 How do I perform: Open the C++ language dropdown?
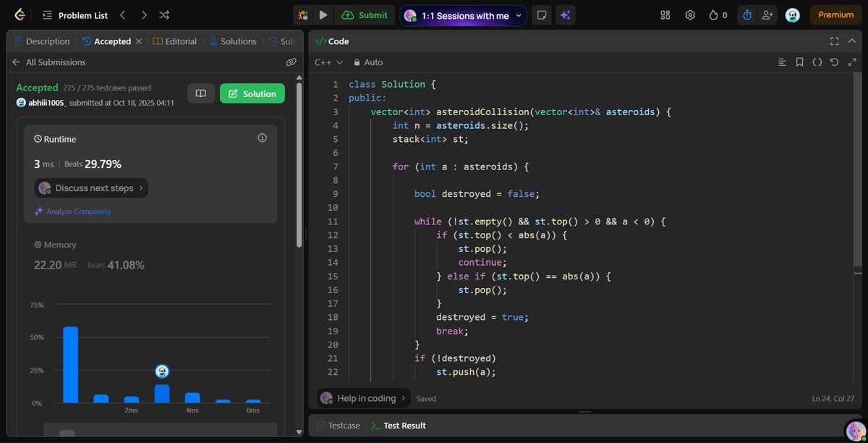click(329, 62)
